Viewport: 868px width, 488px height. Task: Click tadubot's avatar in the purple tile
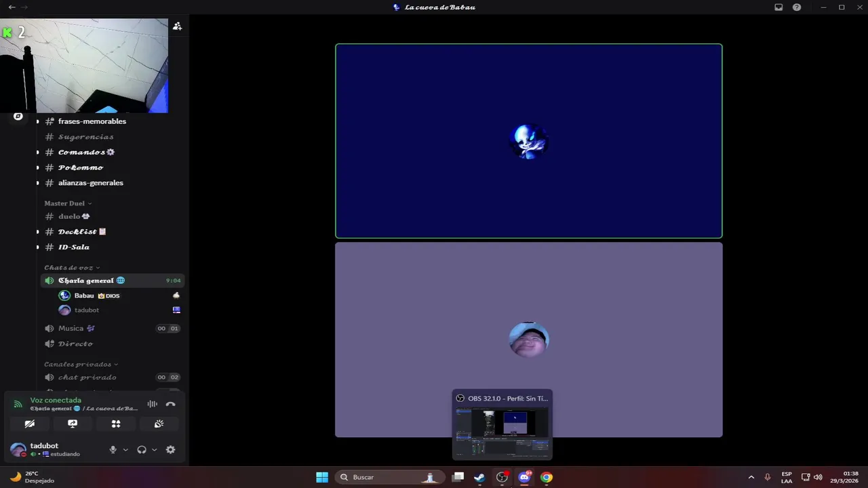click(x=529, y=340)
